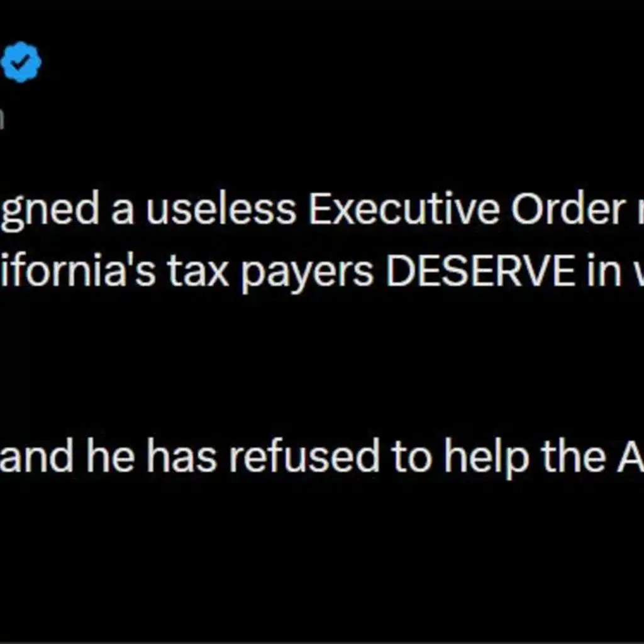Click the word "refused" in the tweet
644x644 pixels.
click(301, 457)
